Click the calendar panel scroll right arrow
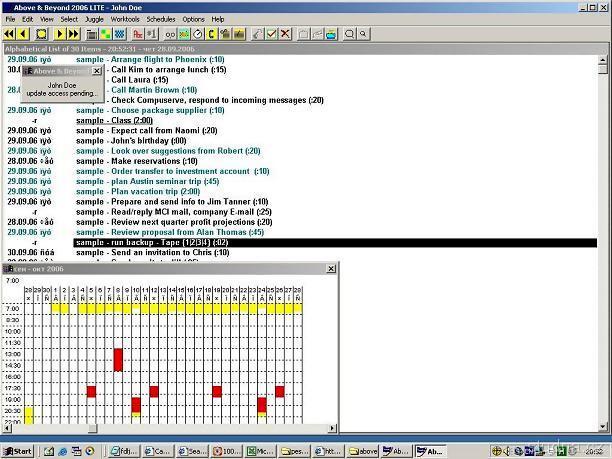Image resolution: width=612 pixels, height=459 pixels. [332, 428]
